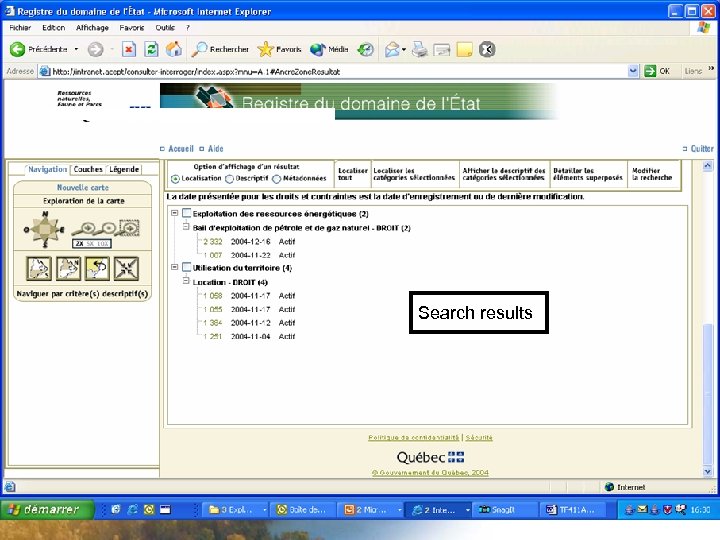The image size is (720, 540).
Task: Open the Mail envelope toolbar icon
Action: tap(392, 49)
